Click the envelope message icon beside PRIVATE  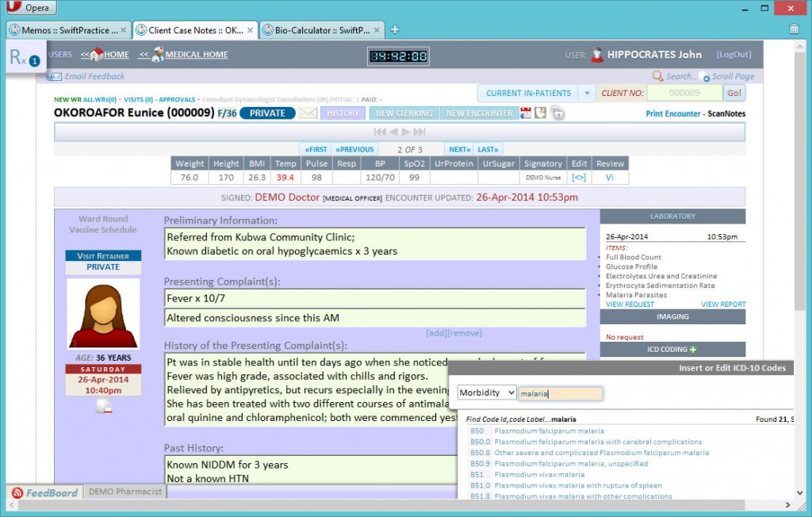308,113
